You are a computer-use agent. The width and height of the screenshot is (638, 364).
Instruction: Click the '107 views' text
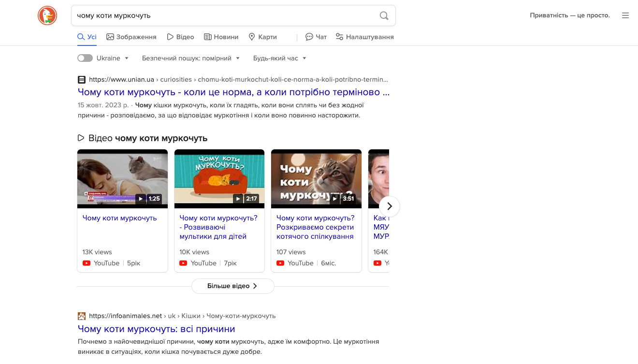tap(291, 252)
